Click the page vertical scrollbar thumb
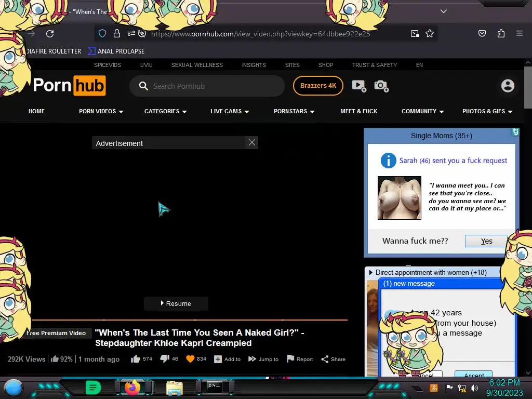Image resolution: width=532 pixels, height=399 pixels. pyautogui.click(x=528, y=87)
